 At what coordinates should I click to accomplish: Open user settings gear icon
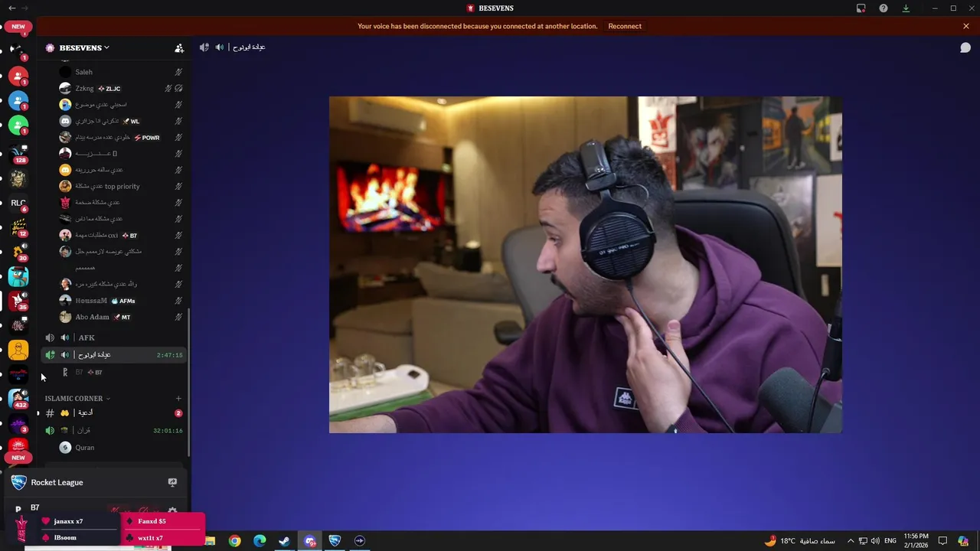coord(172,511)
